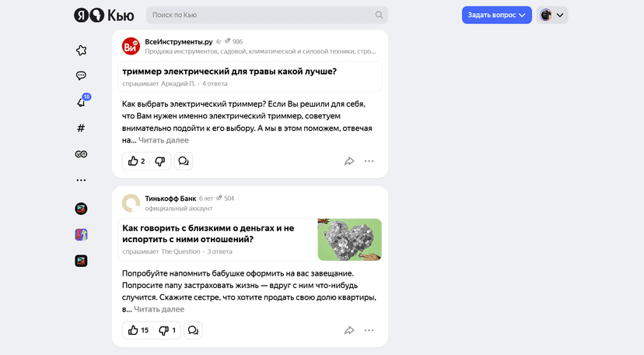Open question 'Как говорить с близкими о деньгах'

pos(208,234)
